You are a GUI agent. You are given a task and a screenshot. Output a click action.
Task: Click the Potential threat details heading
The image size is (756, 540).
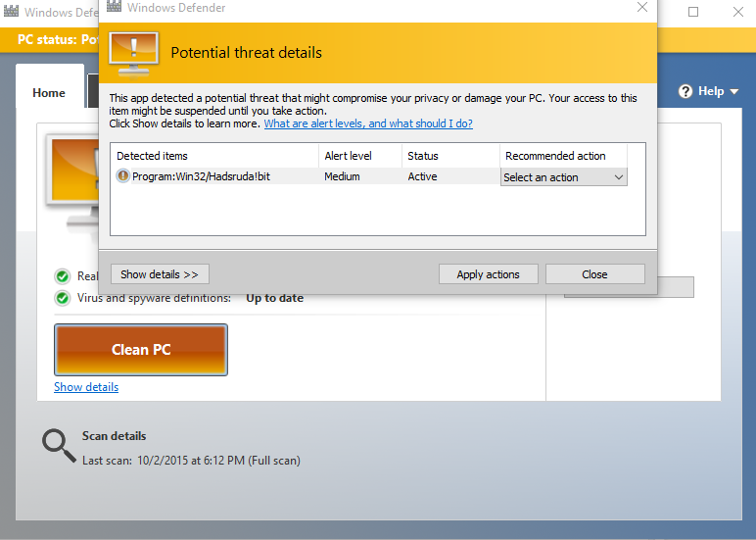(x=247, y=53)
